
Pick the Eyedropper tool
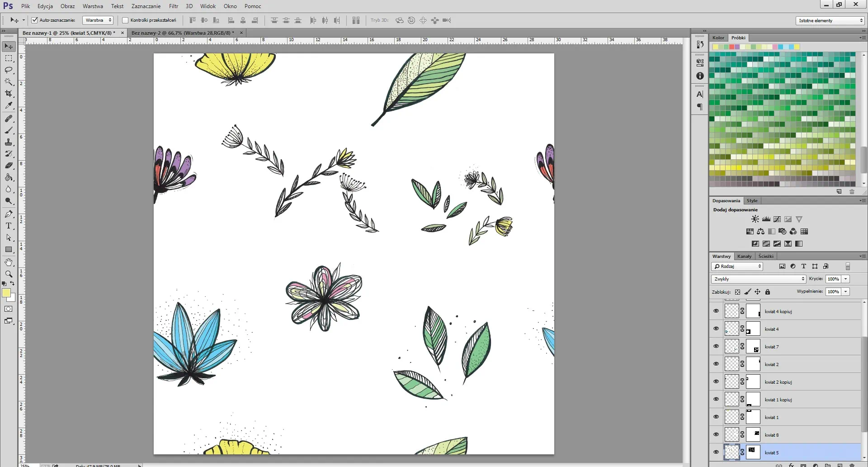[x=9, y=105]
